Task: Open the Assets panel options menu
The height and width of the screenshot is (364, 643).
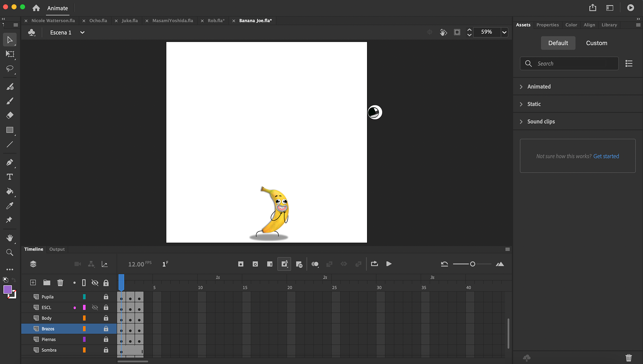Action: [x=638, y=25]
